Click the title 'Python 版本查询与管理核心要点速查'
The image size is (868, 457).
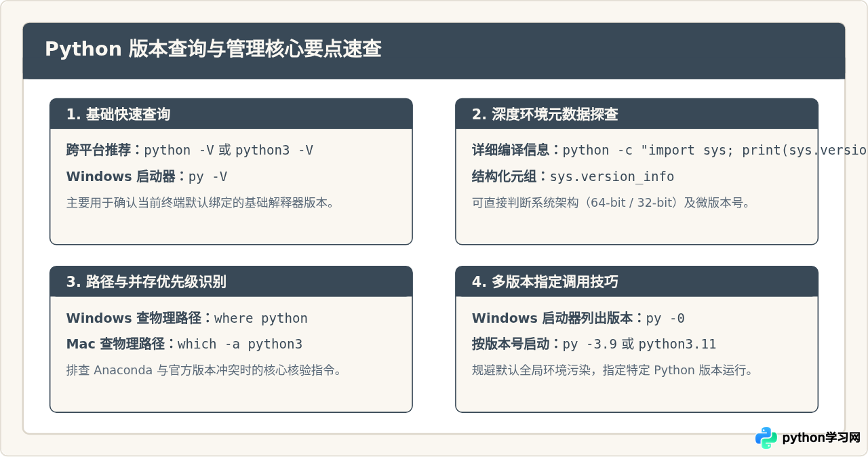point(213,49)
